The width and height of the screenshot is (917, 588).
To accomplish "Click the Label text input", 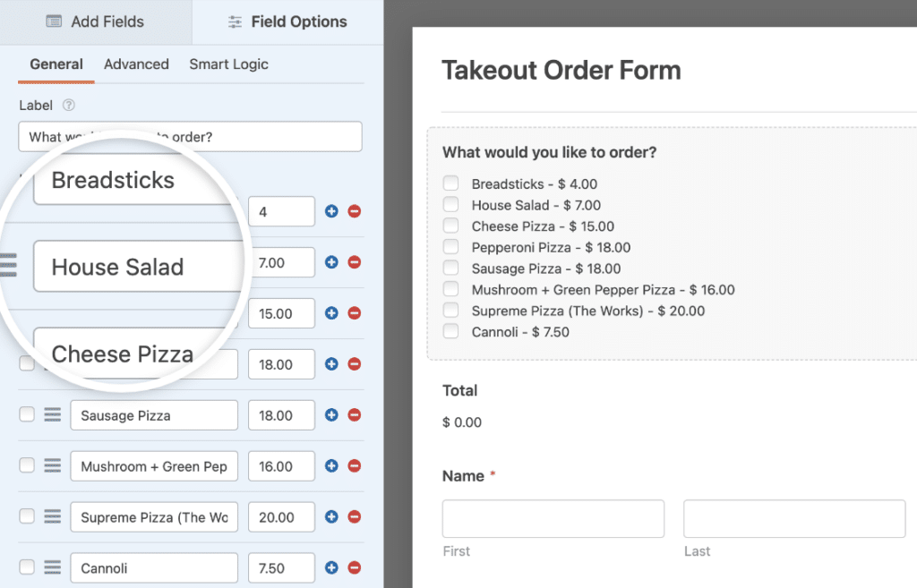I will pyautogui.click(x=190, y=136).
